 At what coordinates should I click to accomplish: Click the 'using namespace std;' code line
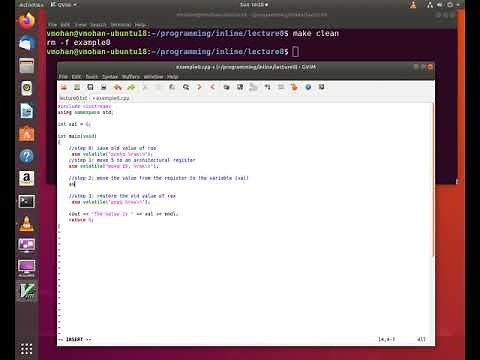[85, 112]
